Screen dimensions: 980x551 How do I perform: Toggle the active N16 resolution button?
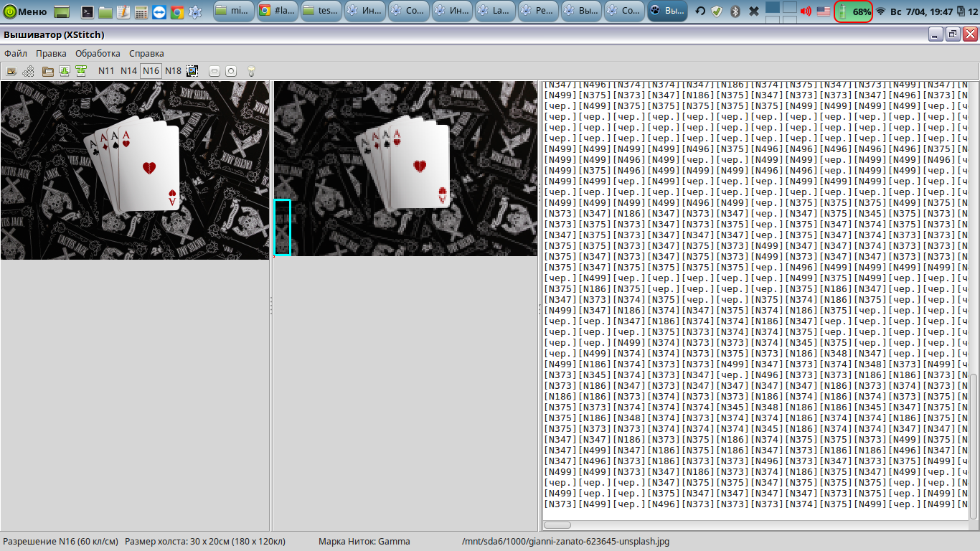point(151,70)
